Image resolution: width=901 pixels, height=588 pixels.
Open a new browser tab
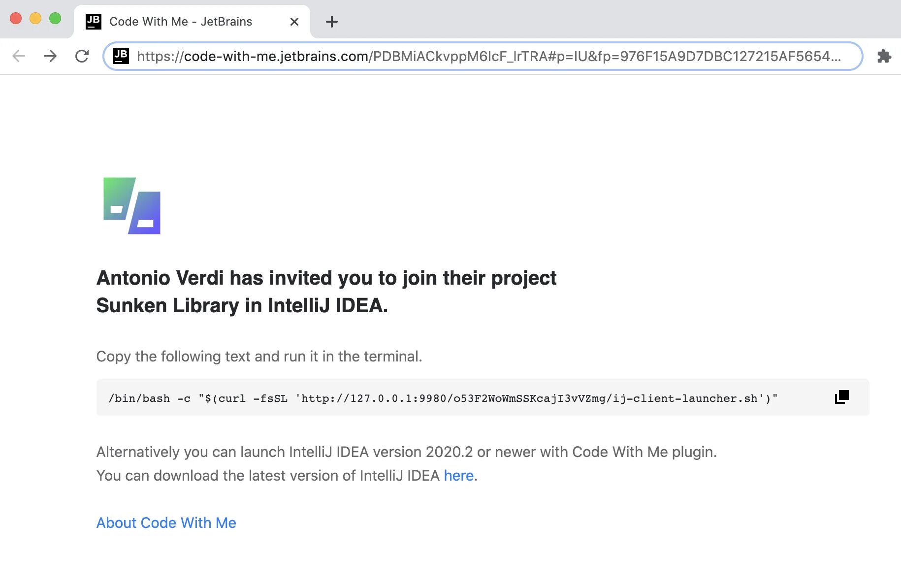coord(332,22)
